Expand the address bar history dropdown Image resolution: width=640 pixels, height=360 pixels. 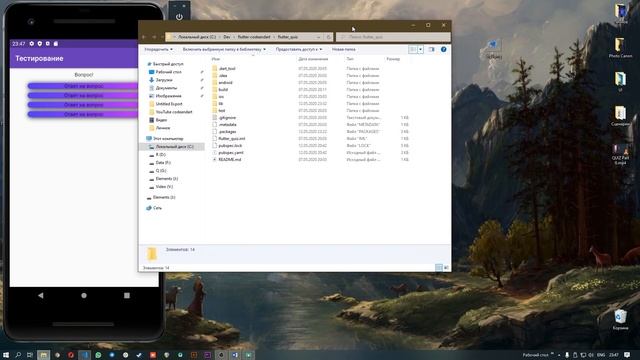(318, 37)
